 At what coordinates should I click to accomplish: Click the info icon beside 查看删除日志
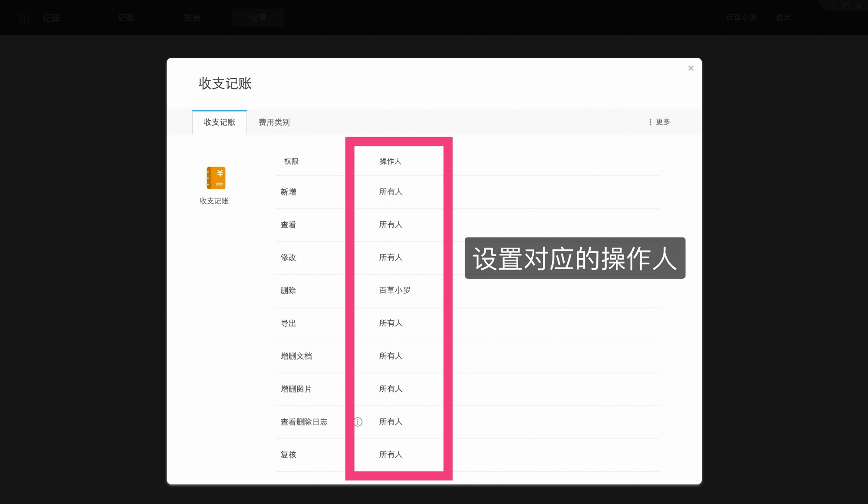coord(358,422)
